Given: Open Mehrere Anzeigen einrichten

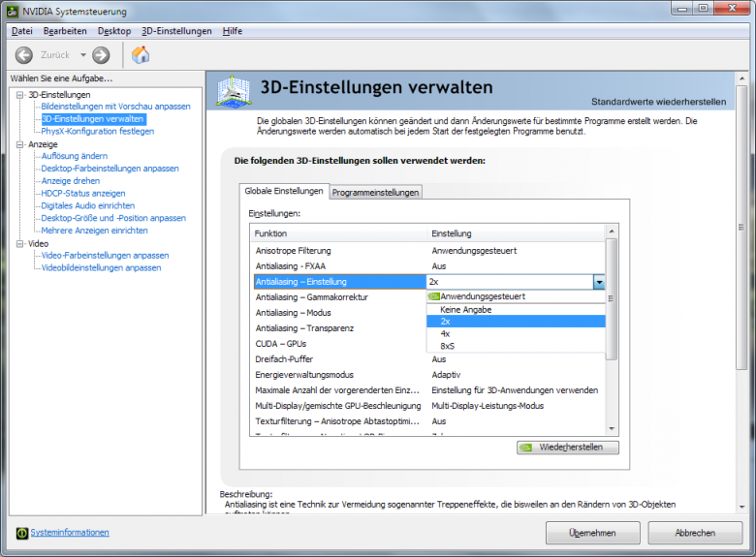Looking at the screenshot, I should coord(95,231).
